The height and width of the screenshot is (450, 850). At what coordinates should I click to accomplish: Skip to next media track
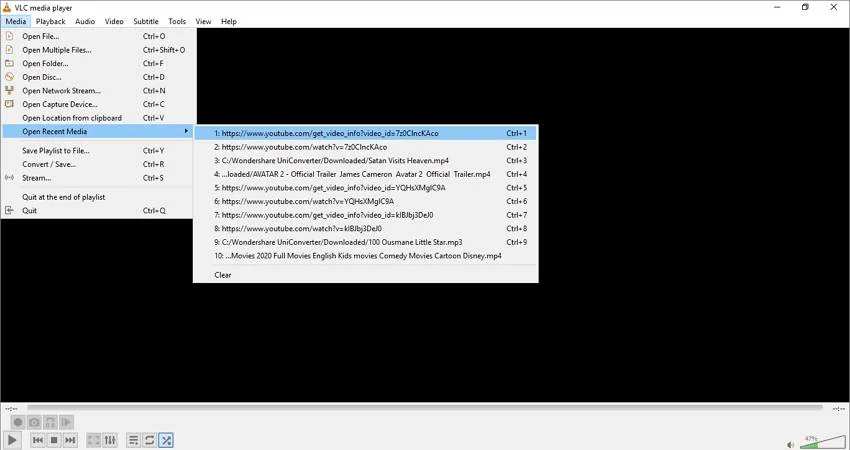click(x=70, y=440)
